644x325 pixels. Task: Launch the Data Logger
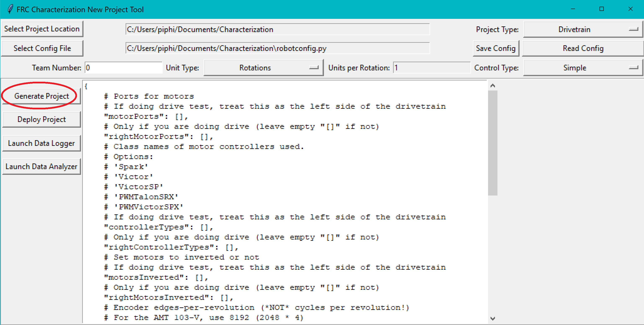pyautogui.click(x=42, y=143)
